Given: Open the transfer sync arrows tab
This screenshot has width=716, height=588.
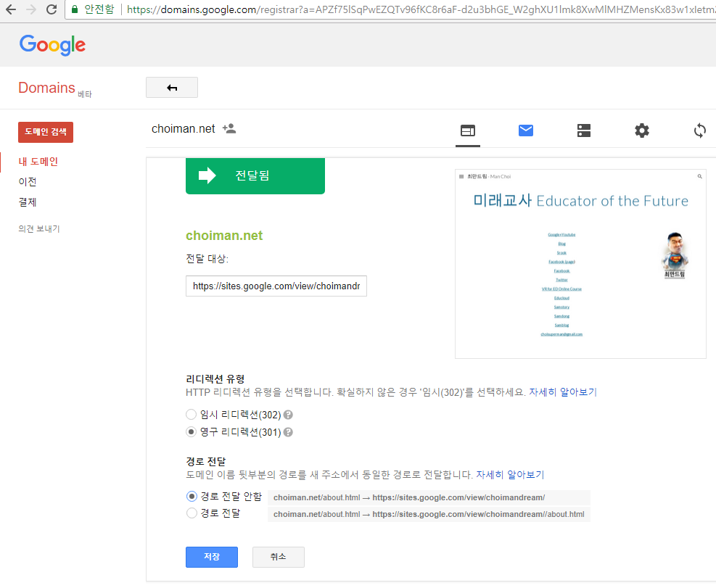Looking at the screenshot, I should coord(699,131).
